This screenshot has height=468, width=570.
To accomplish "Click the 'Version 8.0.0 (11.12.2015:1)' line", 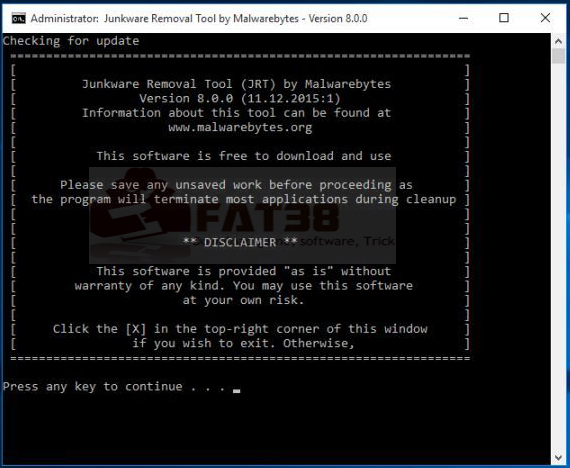I will [240, 99].
